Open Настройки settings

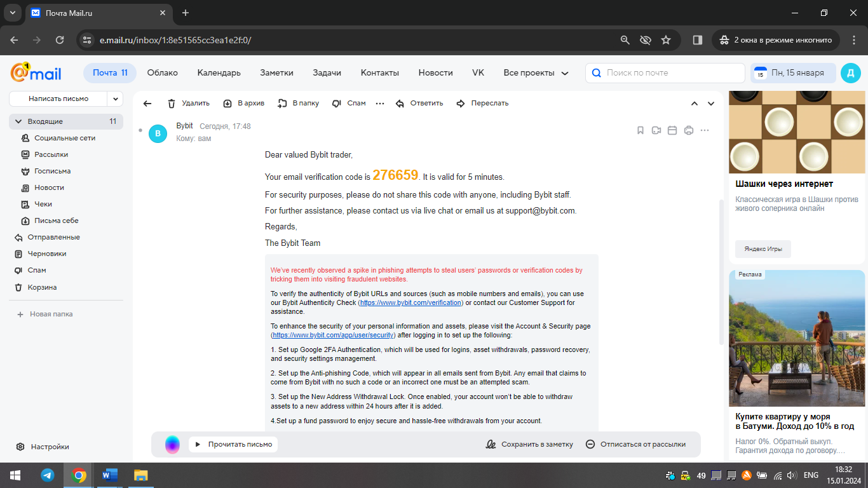43,447
